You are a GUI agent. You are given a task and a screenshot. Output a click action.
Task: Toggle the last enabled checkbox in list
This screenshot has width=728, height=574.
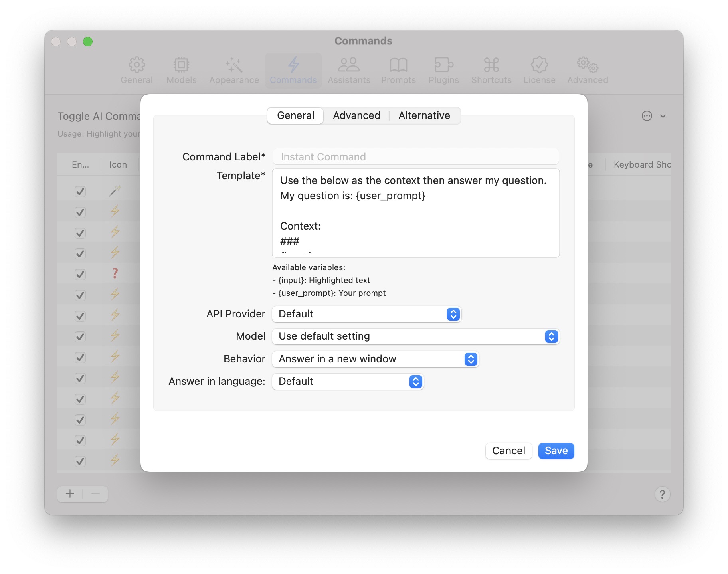point(80,461)
